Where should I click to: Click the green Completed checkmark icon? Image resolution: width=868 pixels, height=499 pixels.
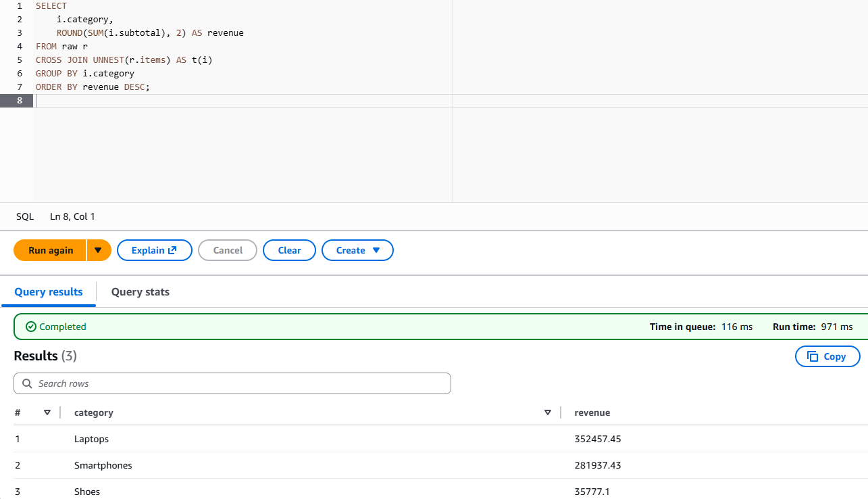(30, 327)
